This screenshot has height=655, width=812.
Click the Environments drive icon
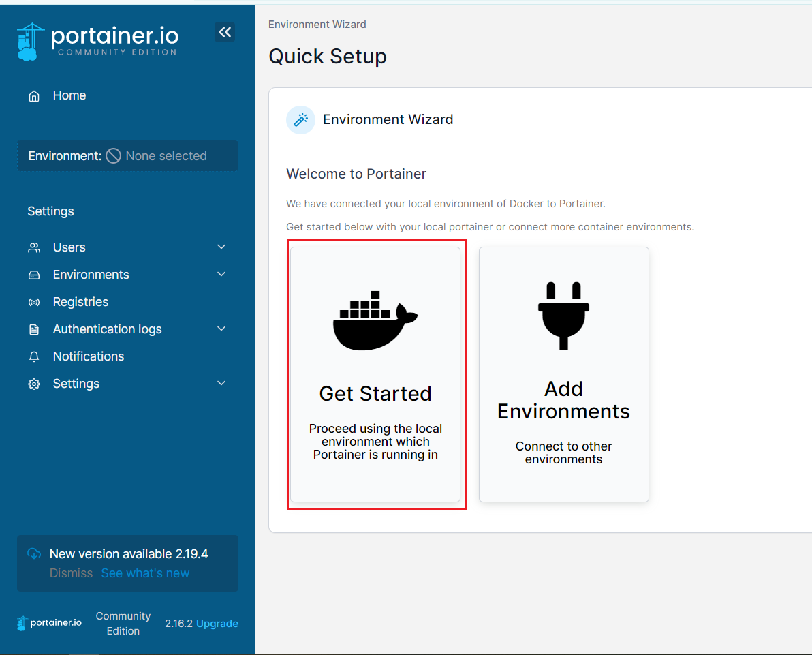coord(34,275)
